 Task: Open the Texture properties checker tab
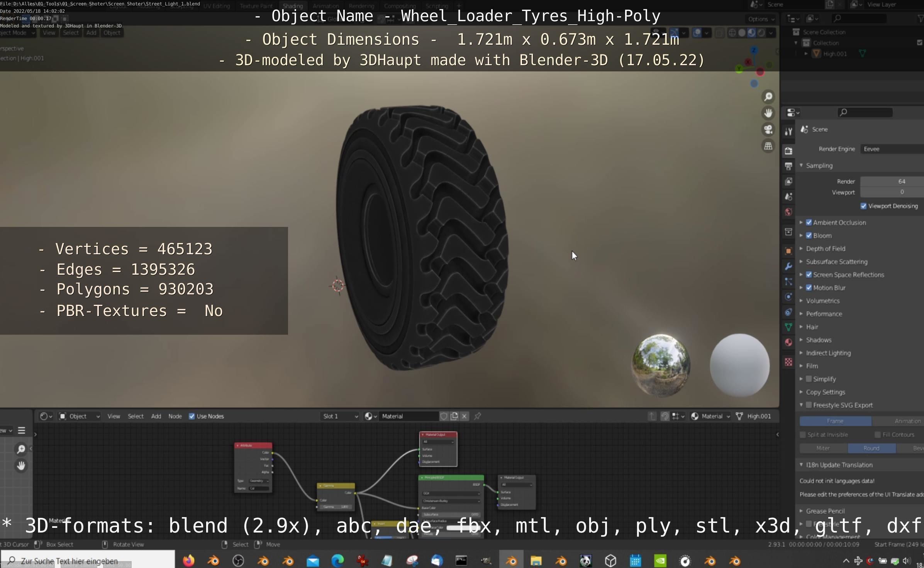(x=788, y=362)
